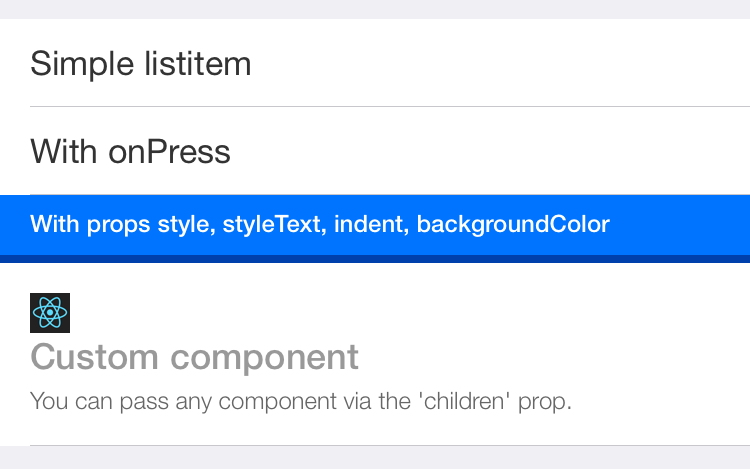This screenshot has height=469, width=750.
Task: Tap the With onPress list item
Action: [131, 152]
